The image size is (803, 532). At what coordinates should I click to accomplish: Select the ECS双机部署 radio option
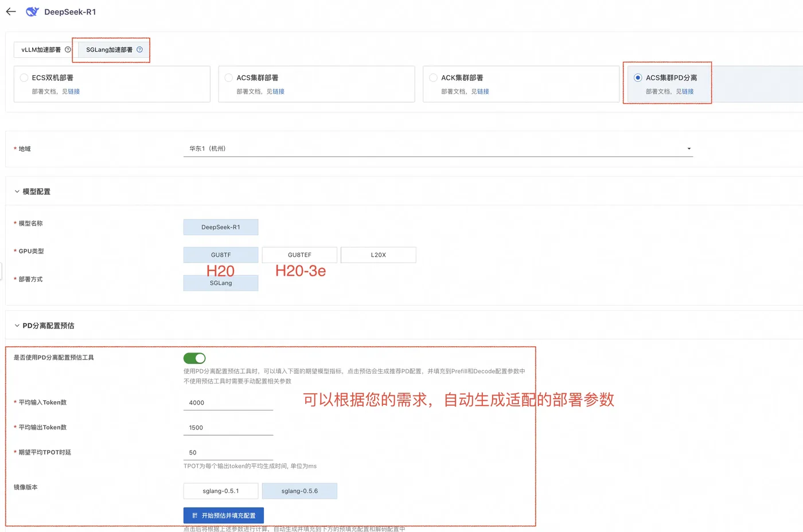click(x=24, y=78)
